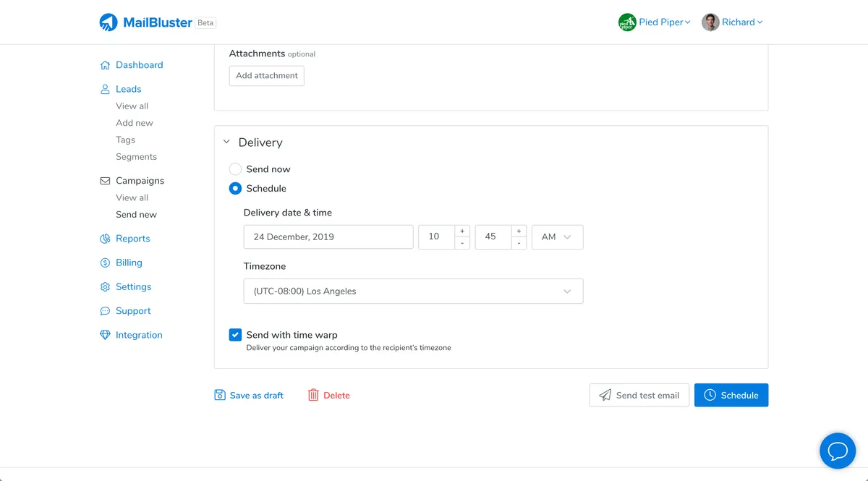Click the Integration diamond icon
Image resolution: width=868 pixels, height=481 pixels.
(105, 336)
